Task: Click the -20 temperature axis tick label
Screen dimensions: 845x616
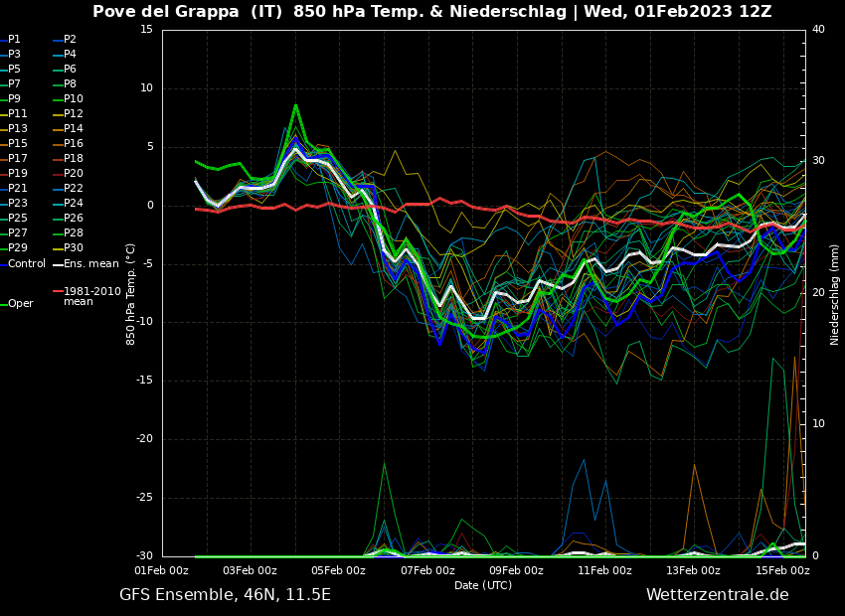Action: pos(144,439)
